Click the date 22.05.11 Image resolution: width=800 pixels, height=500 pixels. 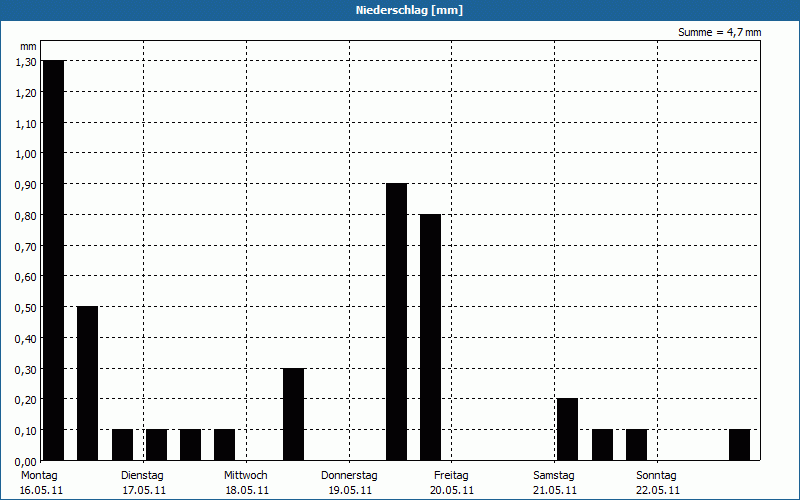pyautogui.click(x=658, y=491)
